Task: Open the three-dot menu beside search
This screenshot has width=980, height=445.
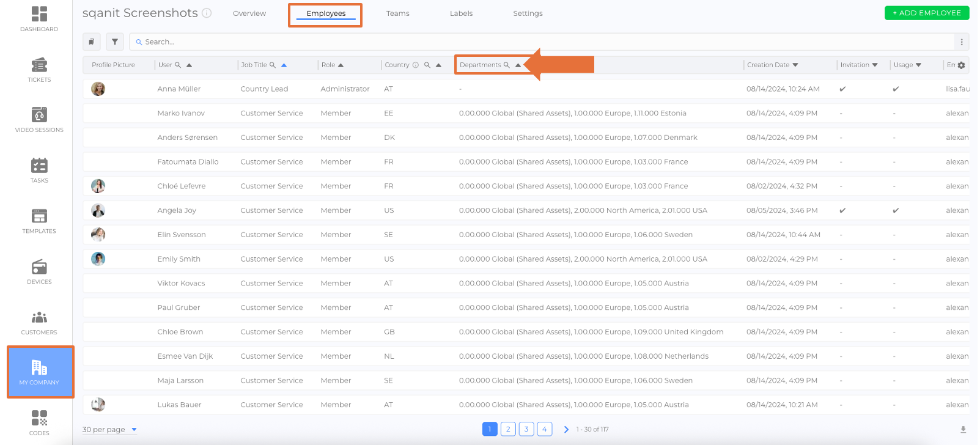Action: coord(962,42)
